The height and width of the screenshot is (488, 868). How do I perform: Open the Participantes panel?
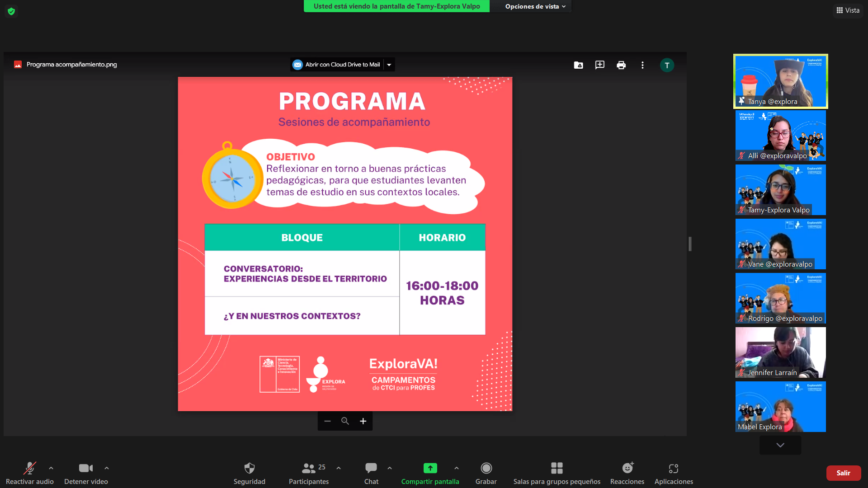[309, 468]
